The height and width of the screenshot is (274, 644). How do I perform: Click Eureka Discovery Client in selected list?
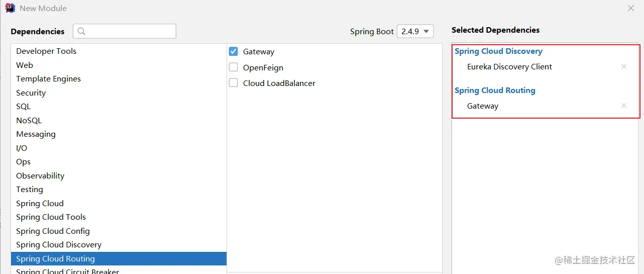tap(509, 66)
